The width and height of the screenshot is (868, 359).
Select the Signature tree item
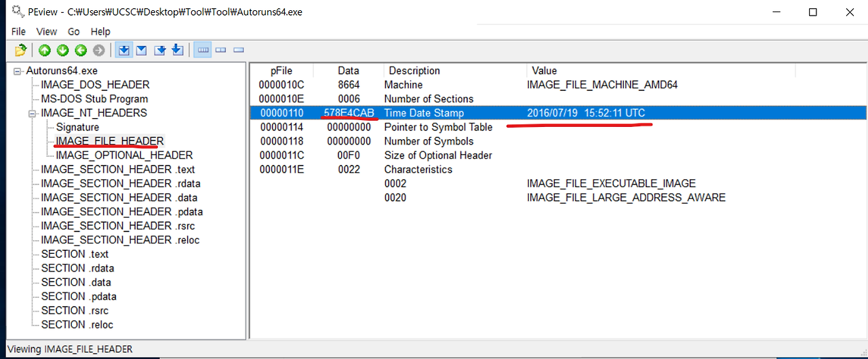click(x=77, y=127)
